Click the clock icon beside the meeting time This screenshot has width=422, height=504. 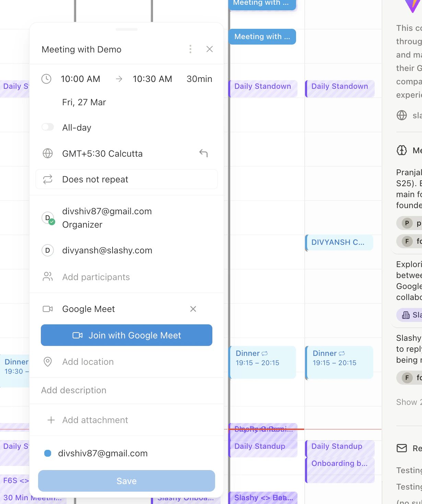click(47, 79)
